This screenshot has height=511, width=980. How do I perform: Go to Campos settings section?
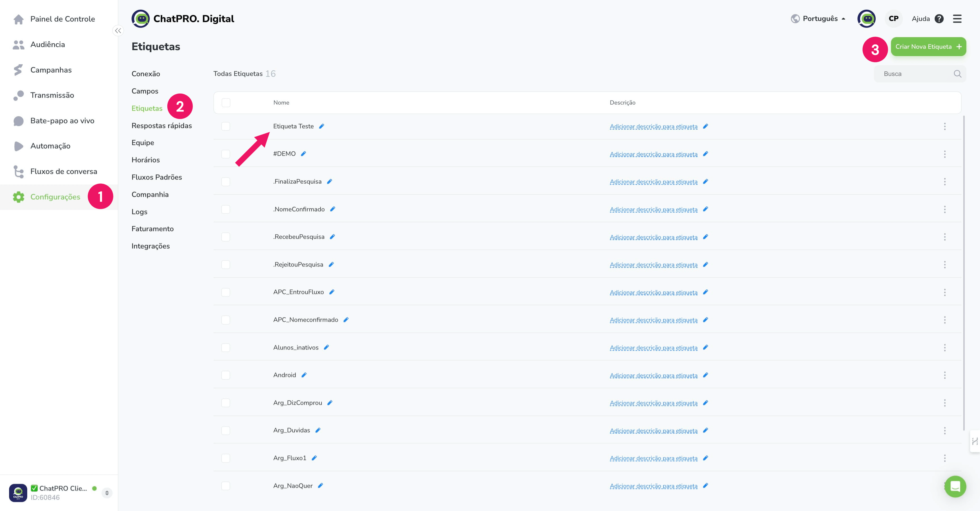point(145,91)
